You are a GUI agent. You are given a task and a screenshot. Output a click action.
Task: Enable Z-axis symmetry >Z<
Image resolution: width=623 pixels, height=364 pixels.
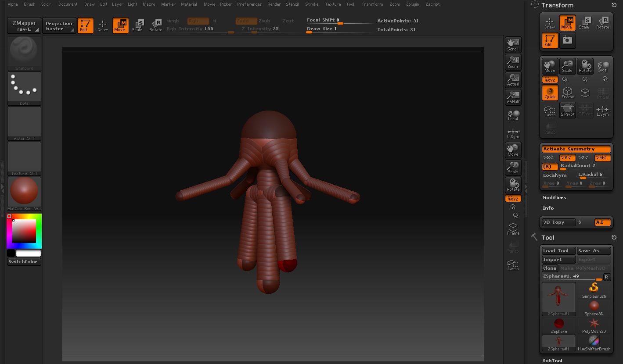[583, 158]
